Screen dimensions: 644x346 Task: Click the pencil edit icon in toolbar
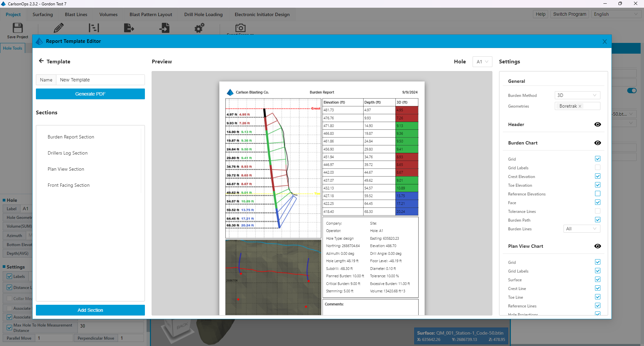[58, 28]
